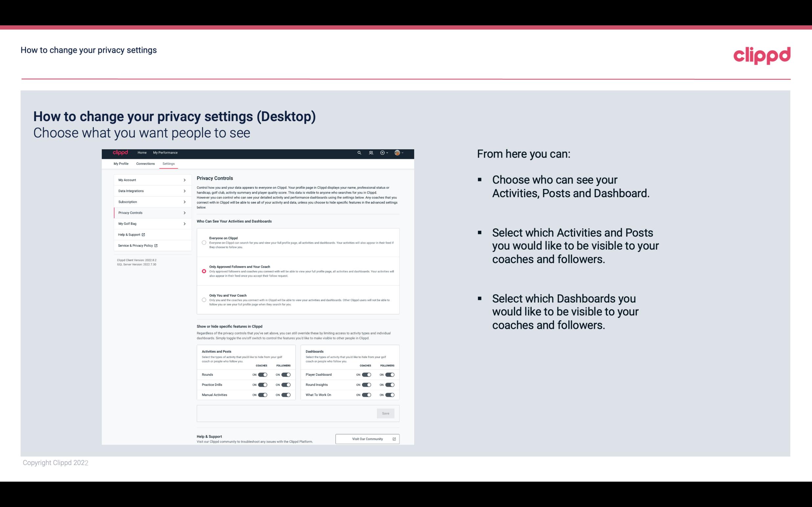Click the Save button

click(x=386, y=413)
